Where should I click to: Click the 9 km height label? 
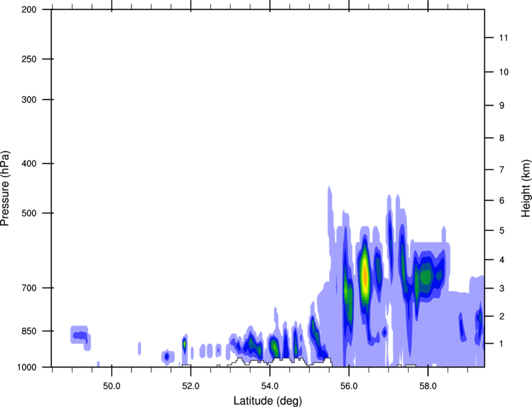[502, 106]
